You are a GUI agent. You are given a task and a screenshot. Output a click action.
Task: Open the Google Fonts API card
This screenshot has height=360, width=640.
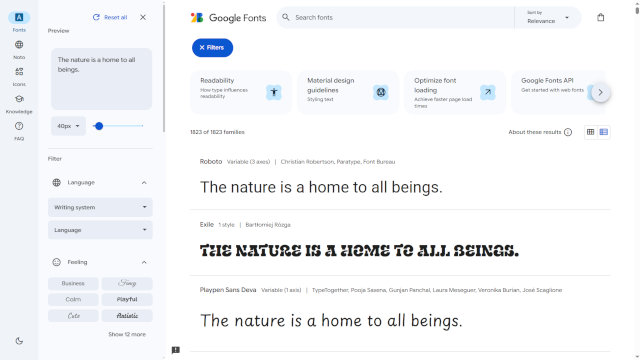(559, 92)
